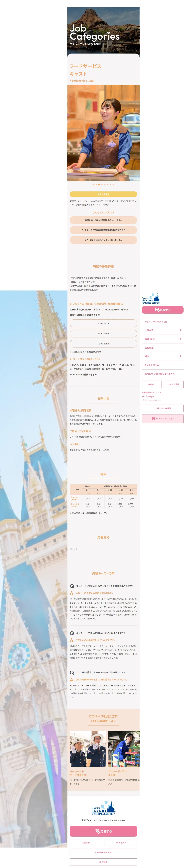The width and height of the screenshot is (186, 868).
Task: Click the 6:30-16:30 shift pill
Action: [x=103, y=323]
